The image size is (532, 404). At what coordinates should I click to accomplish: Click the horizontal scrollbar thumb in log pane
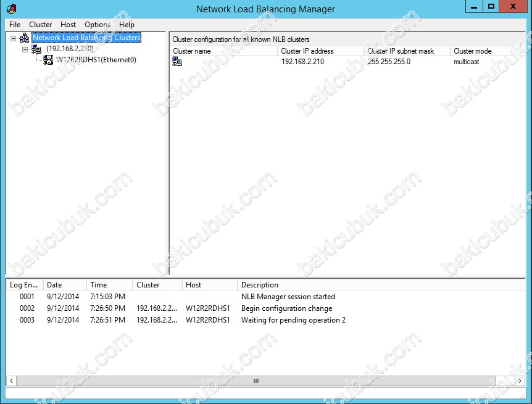click(256, 381)
